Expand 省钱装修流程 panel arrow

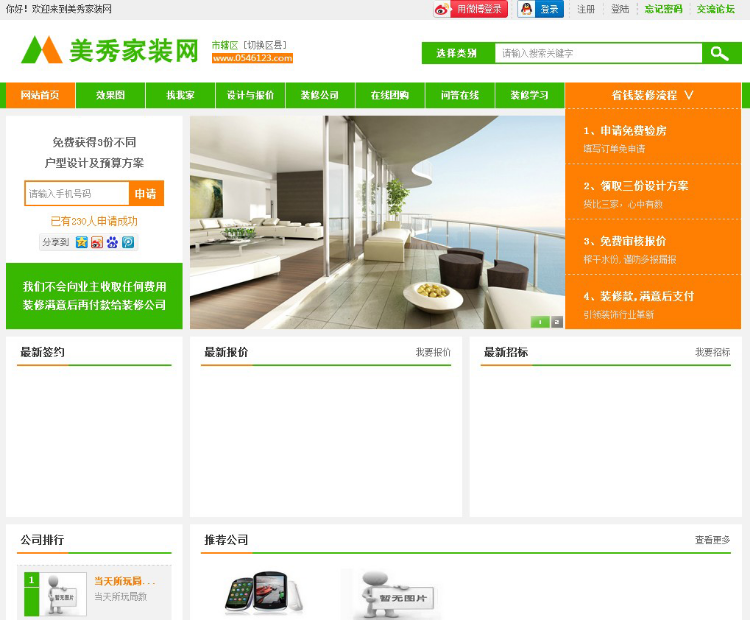coord(689,95)
